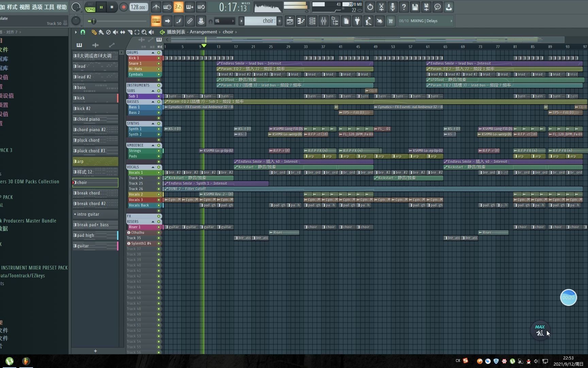Mute the Vocals 1 track
The image size is (588, 368).
tap(159, 172)
